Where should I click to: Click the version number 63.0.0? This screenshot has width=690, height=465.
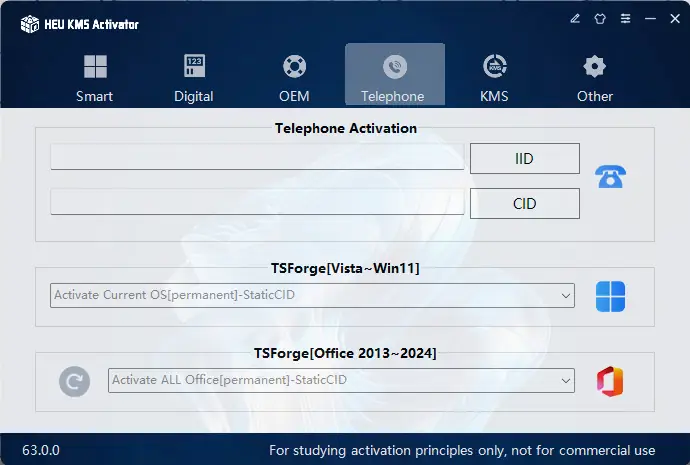point(41,450)
